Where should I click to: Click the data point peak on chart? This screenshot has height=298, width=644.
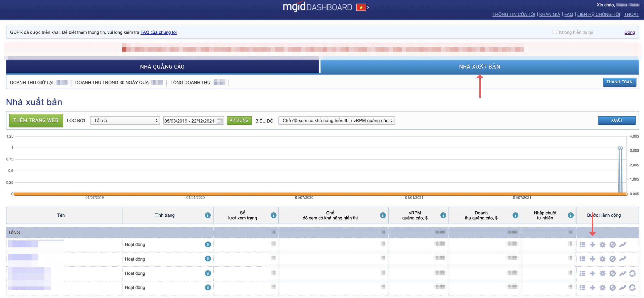tap(620, 148)
